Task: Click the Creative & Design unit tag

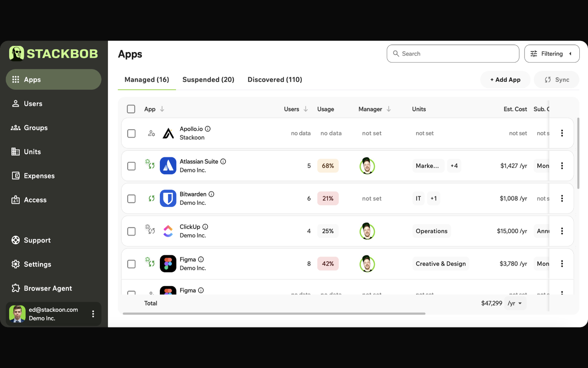Action: 441,264
